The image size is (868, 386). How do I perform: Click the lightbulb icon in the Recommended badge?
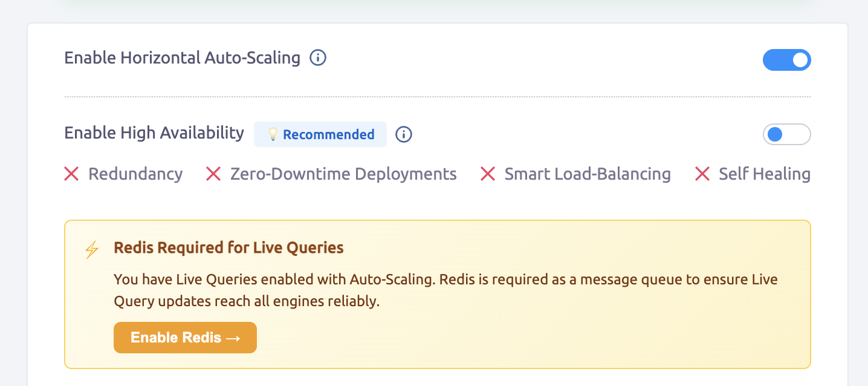pos(273,134)
